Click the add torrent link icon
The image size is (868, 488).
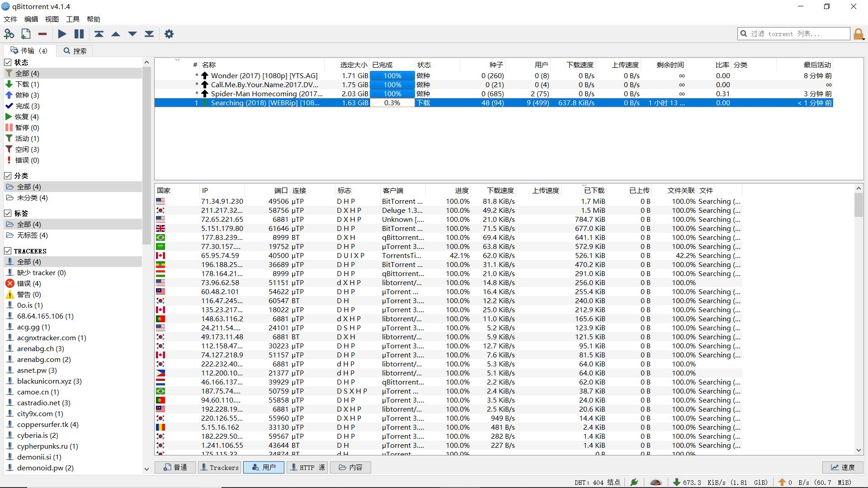coord(9,34)
